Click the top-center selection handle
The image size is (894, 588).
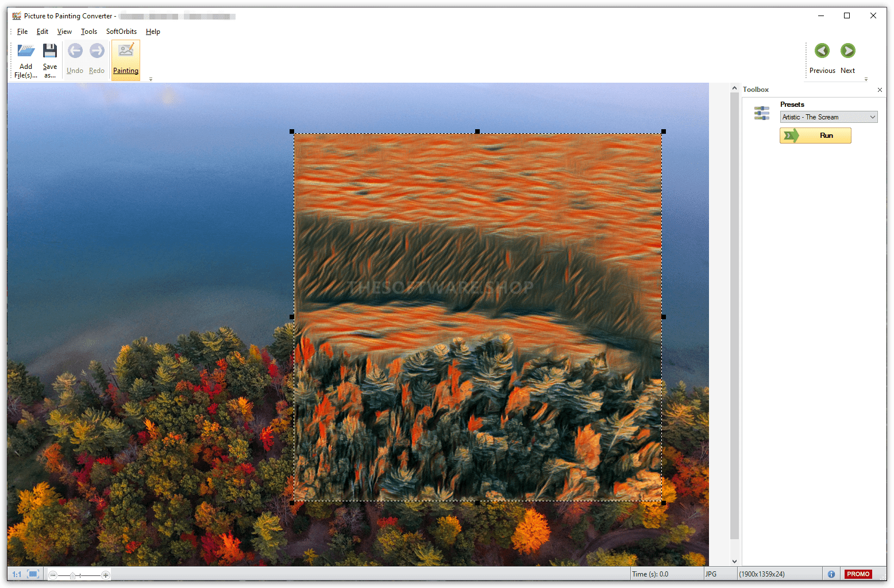tap(477, 131)
